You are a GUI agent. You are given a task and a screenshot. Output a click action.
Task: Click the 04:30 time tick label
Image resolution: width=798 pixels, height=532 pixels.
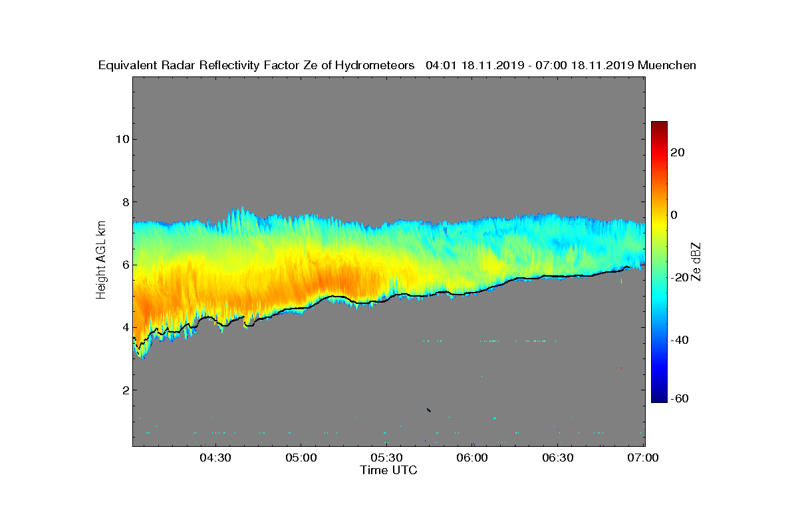[215, 458]
